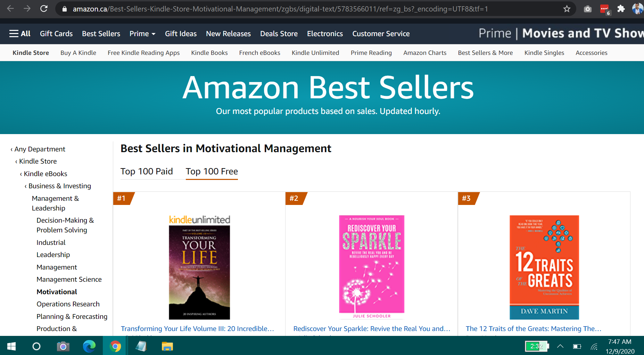The width and height of the screenshot is (644, 355).
Task: Open Kindle Unlimited subnav link
Action: (x=315, y=53)
